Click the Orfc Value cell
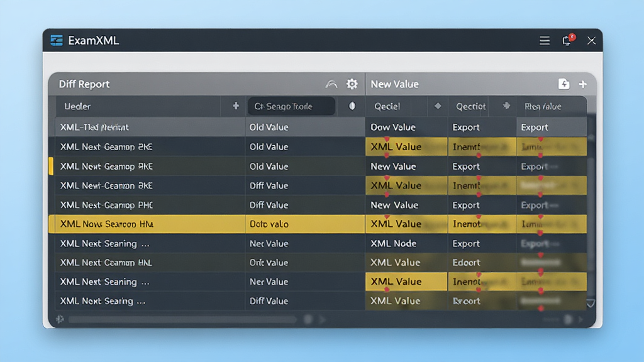Screen dimensions: 644x362 coord(305,262)
